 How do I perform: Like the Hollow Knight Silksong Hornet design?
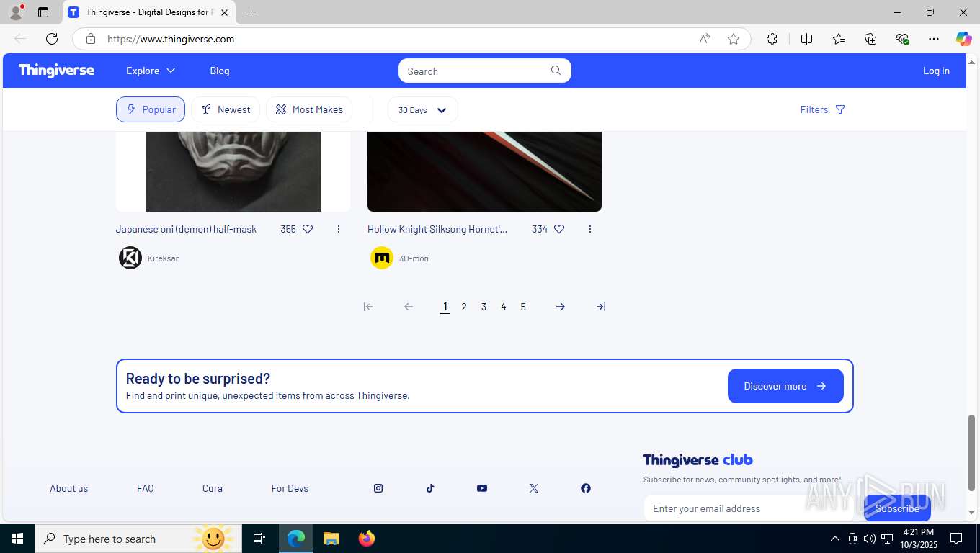(x=559, y=229)
